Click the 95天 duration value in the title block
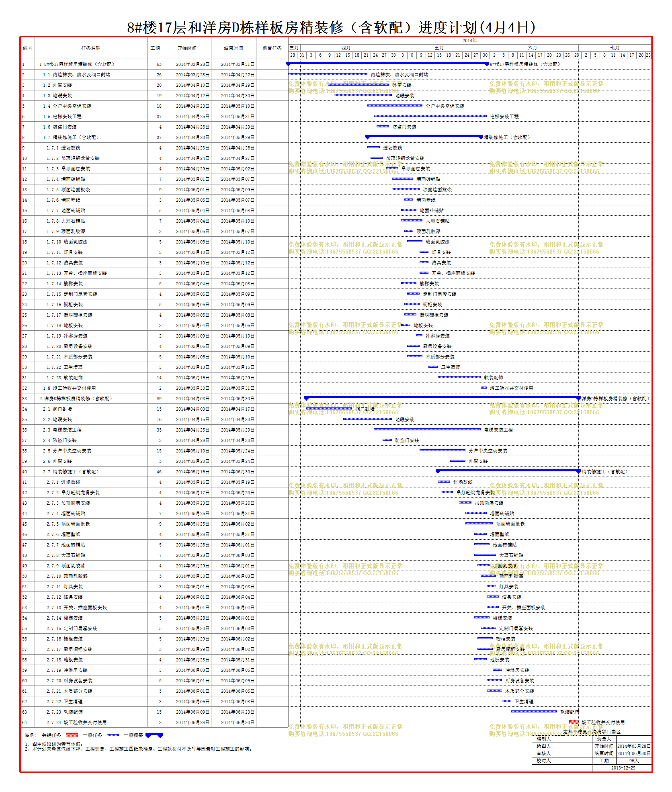Screen dimensions: 672x792 [634, 761]
